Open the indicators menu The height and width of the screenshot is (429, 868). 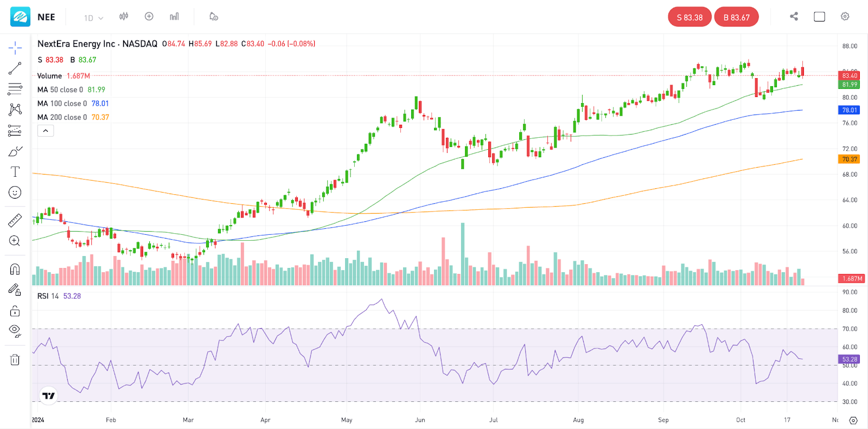[174, 17]
